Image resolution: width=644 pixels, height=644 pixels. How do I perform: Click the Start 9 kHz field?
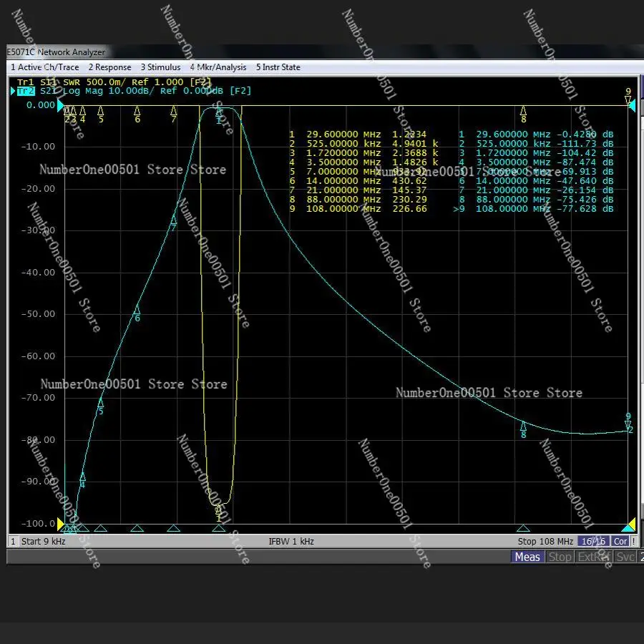click(x=43, y=542)
